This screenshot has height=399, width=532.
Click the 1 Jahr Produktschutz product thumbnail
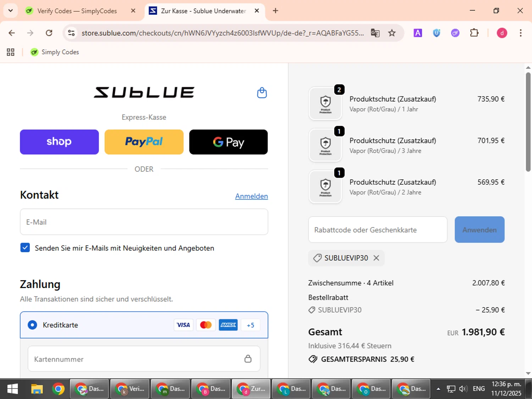tap(325, 104)
